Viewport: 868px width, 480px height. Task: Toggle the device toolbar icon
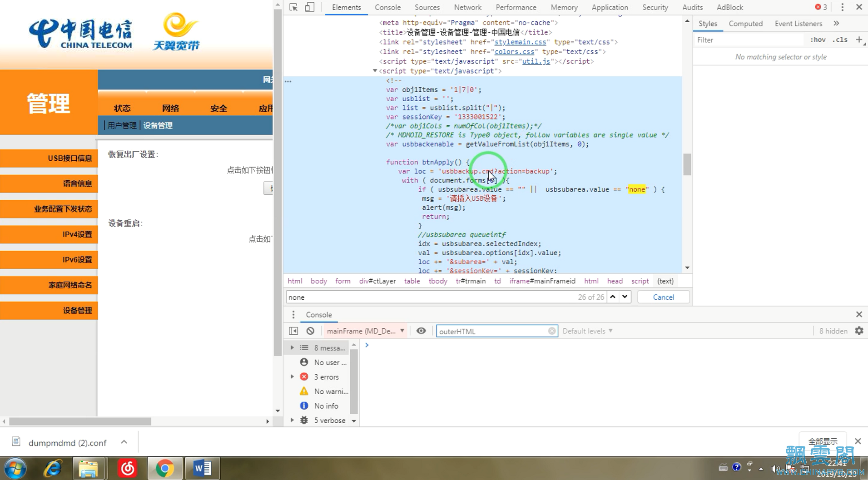pyautogui.click(x=310, y=7)
